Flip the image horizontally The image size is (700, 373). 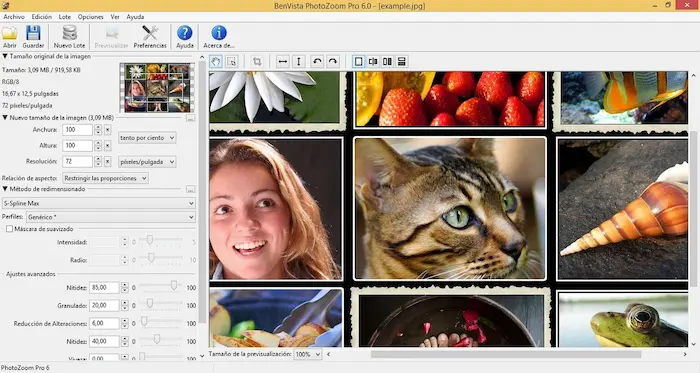point(282,62)
